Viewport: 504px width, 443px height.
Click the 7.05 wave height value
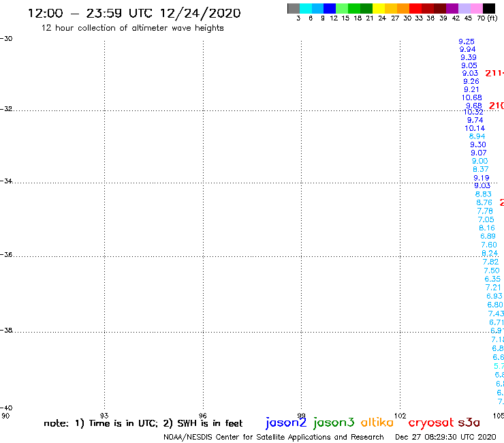pos(486,219)
